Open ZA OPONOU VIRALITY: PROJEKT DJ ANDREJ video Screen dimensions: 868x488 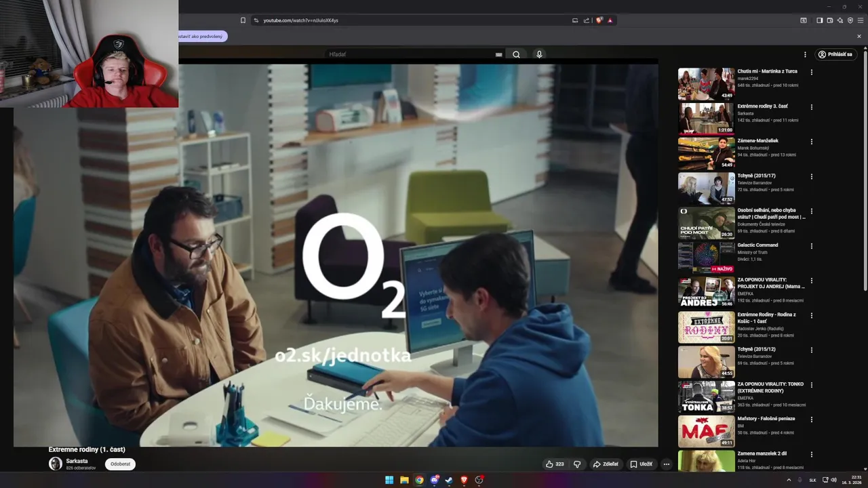pyautogui.click(x=706, y=292)
